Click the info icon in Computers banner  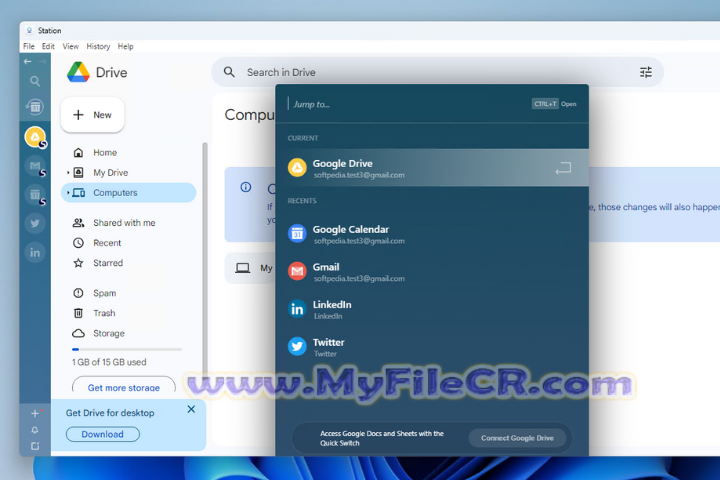tap(246, 187)
